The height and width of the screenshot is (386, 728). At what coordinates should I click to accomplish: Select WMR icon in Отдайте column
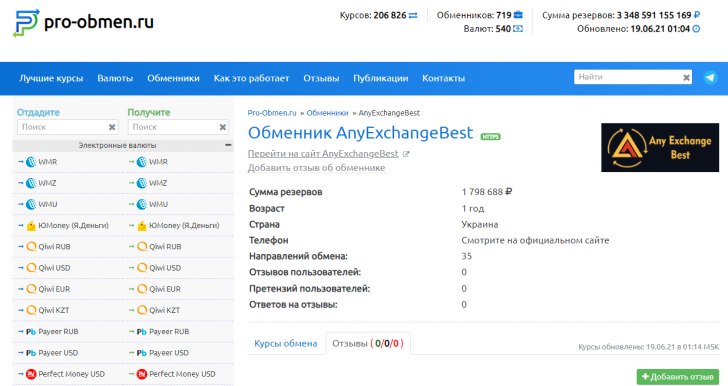tap(31, 162)
